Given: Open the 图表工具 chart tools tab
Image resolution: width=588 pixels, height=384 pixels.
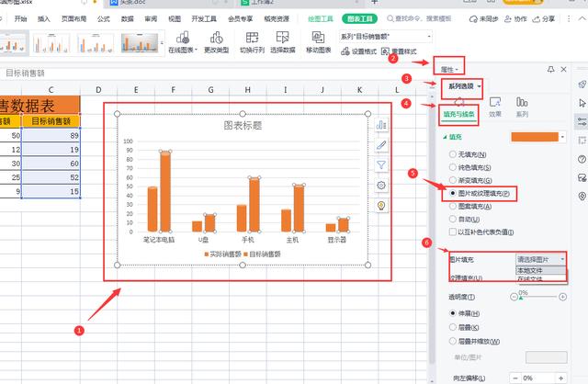Looking at the screenshot, I should [x=359, y=18].
